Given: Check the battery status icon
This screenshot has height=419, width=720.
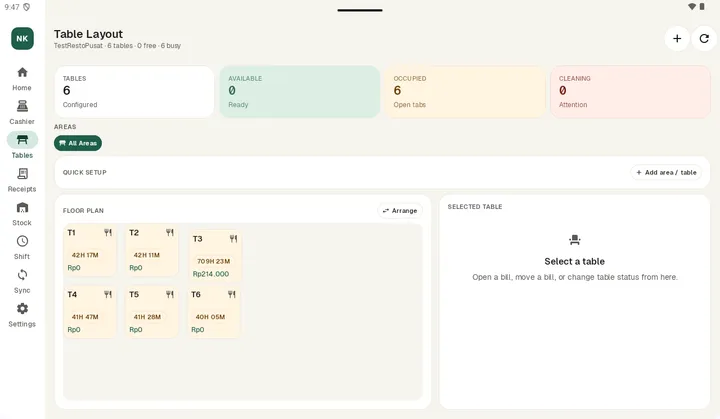Looking at the screenshot, I should (702, 6).
